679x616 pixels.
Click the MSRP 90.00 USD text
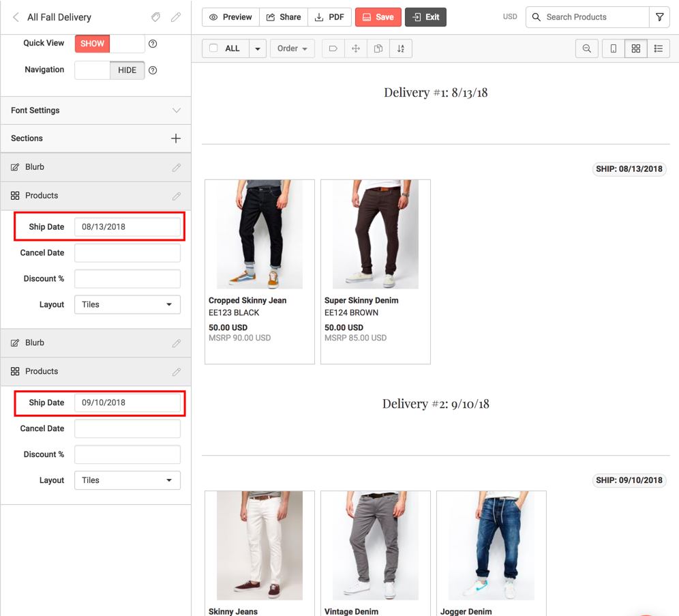(239, 338)
